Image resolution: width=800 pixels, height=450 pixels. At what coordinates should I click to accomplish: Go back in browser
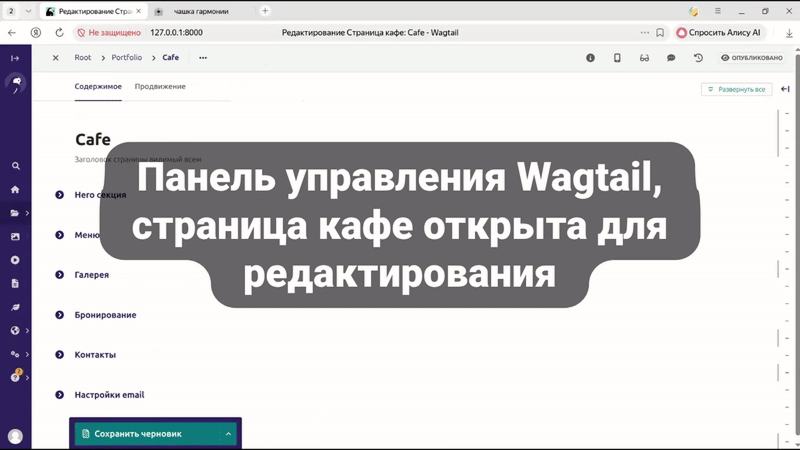[x=12, y=33]
